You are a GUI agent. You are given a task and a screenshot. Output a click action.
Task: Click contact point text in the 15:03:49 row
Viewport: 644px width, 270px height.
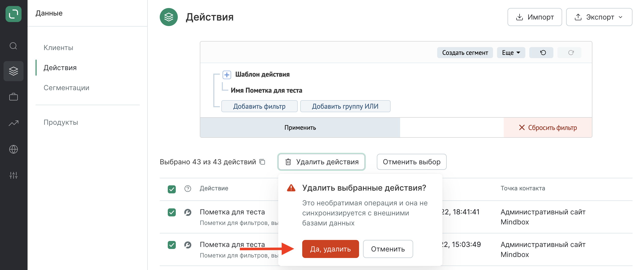(543, 249)
